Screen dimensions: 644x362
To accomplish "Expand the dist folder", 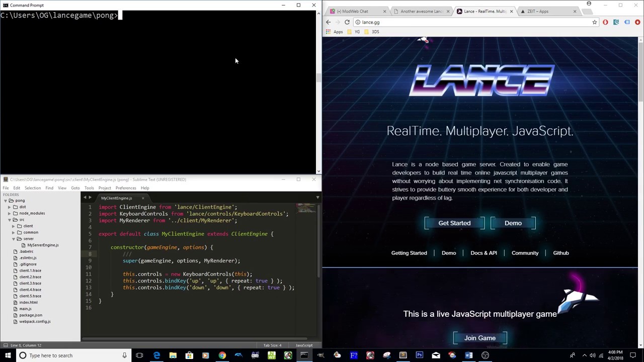I will (x=9, y=207).
